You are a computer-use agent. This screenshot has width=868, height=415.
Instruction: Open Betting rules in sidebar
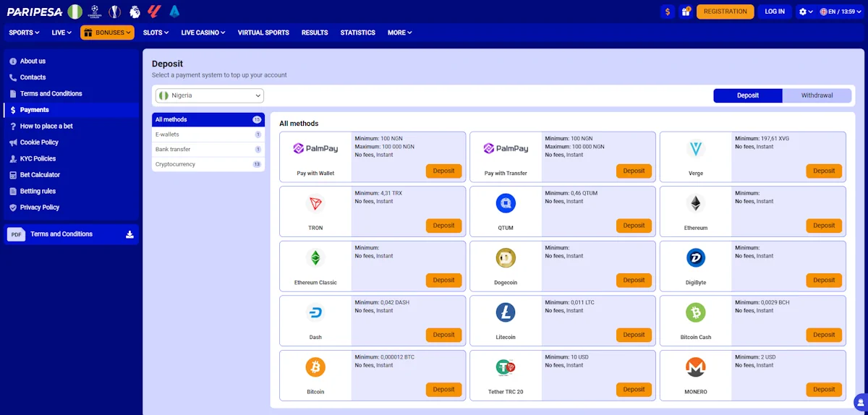coord(71,191)
